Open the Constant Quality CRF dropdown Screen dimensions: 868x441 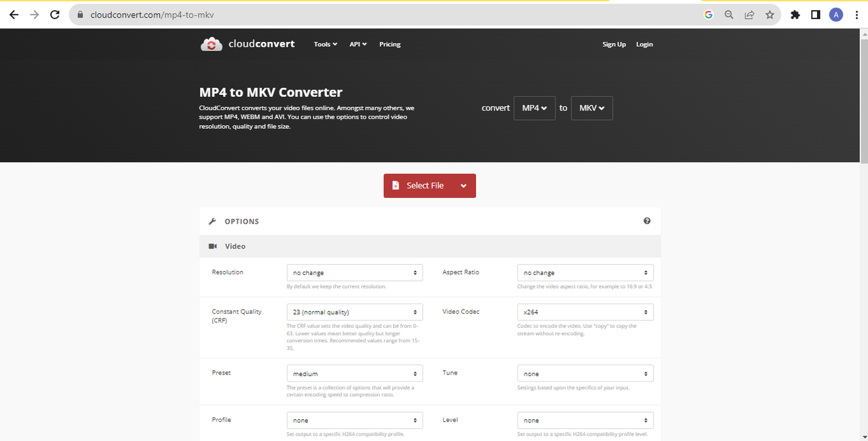pos(355,312)
